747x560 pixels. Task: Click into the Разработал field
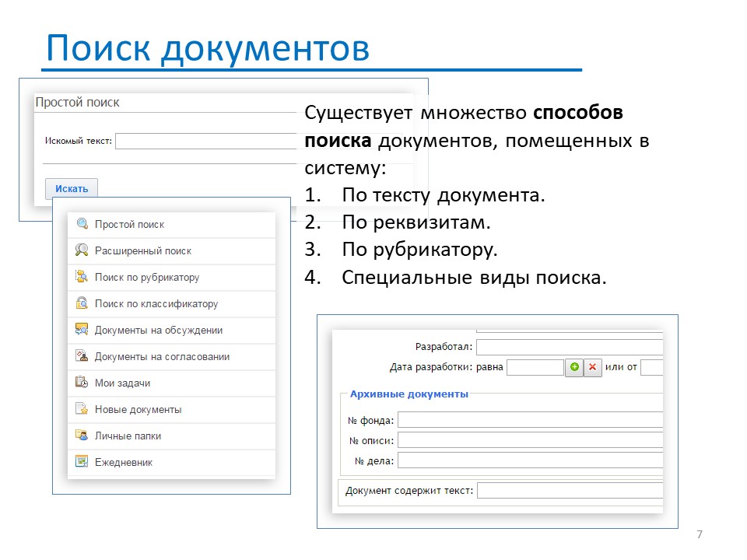570,347
